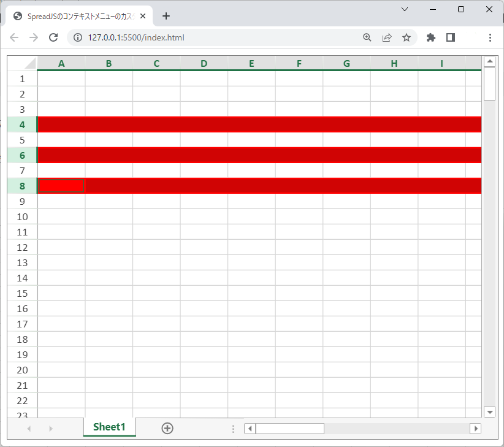Open the tab search chevron
Screen dimensions: 504x447
coord(405,9)
